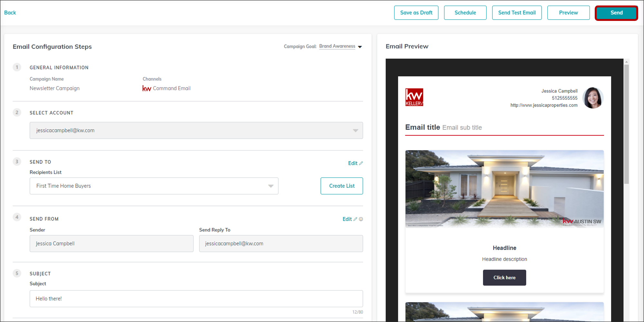Image resolution: width=644 pixels, height=322 pixels.
Task: Click the Subject input field
Action: (196, 299)
